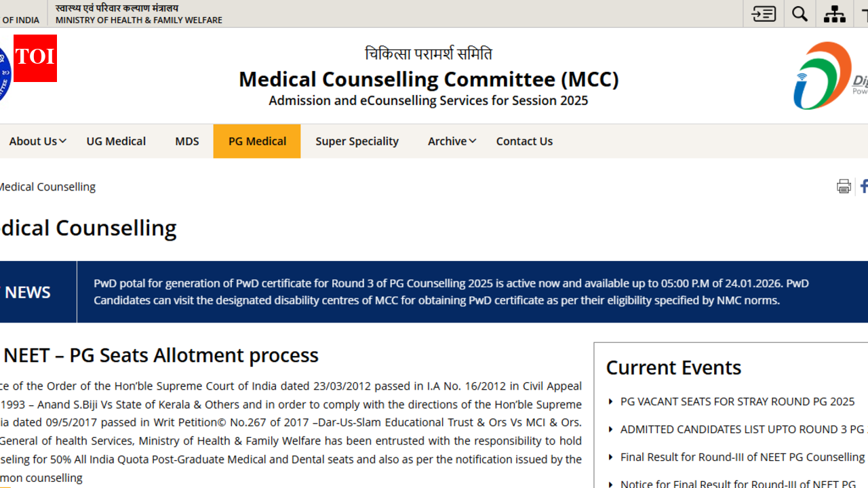Image resolution: width=868 pixels, height=488 pixels.
Task: Go to Super Speciality section
Action: pyautogui.click(x=357, y=141)
